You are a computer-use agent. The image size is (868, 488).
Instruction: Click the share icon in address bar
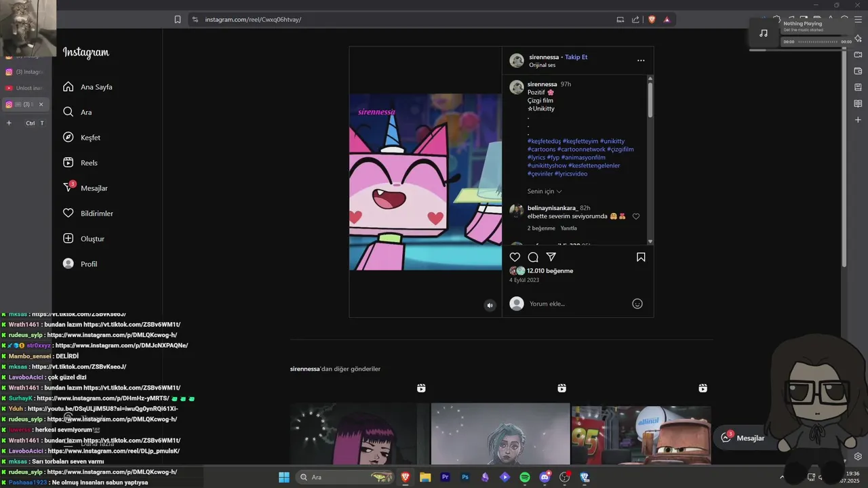point(635,20)
